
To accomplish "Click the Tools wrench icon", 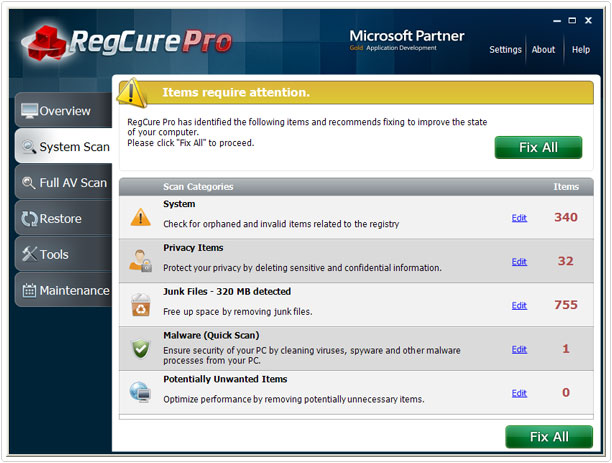I will [29, 254].
